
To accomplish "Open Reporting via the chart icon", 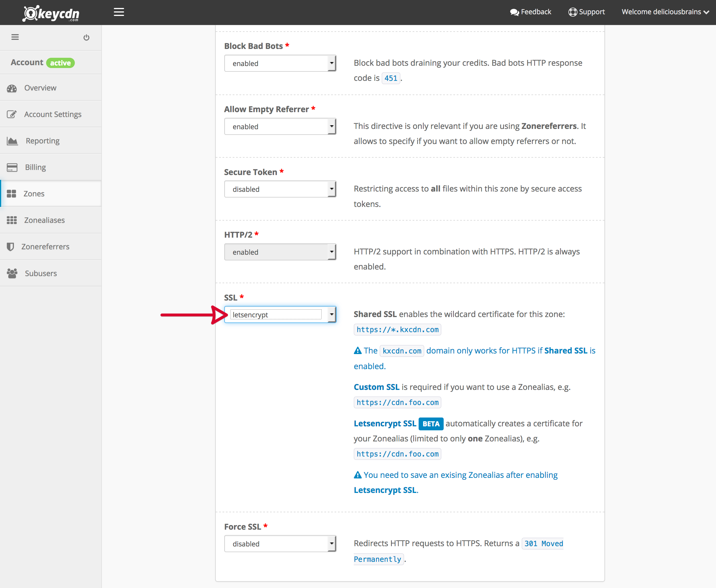I will [x=12, y=141].
